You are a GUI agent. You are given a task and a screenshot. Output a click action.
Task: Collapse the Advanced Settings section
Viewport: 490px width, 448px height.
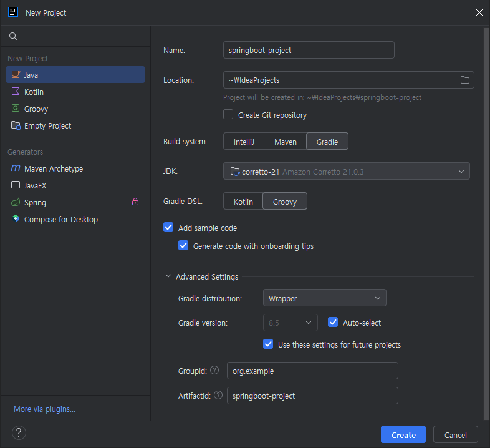(168, 276)
